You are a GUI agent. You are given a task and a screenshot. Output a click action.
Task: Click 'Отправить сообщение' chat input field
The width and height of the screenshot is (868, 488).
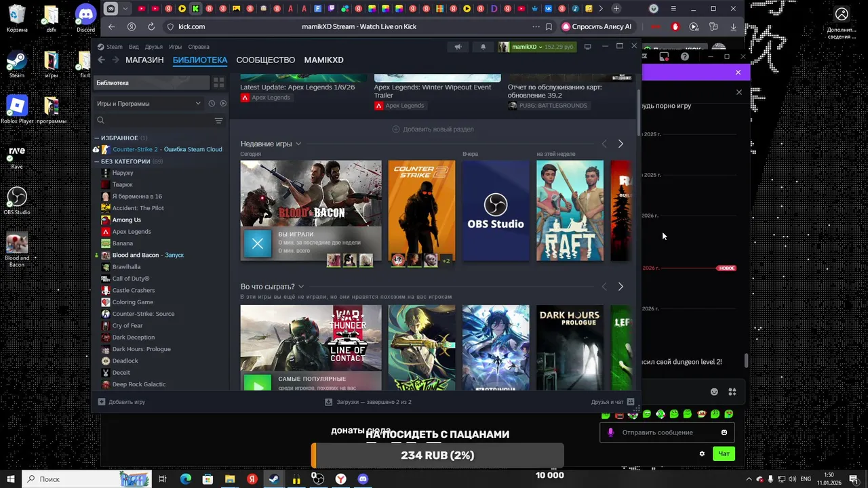667,432
